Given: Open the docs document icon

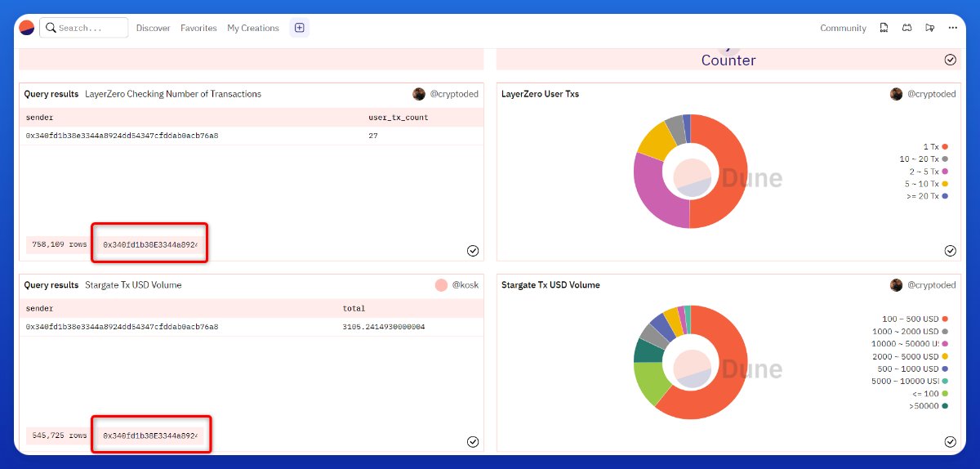Looking at the screenshot, I should coord(884,28).
